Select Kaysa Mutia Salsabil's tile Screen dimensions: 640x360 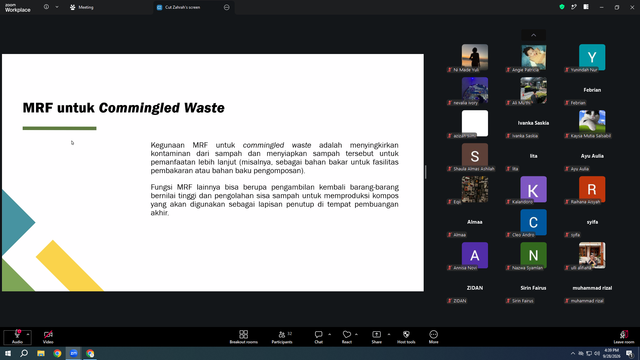tap(592, 124)
